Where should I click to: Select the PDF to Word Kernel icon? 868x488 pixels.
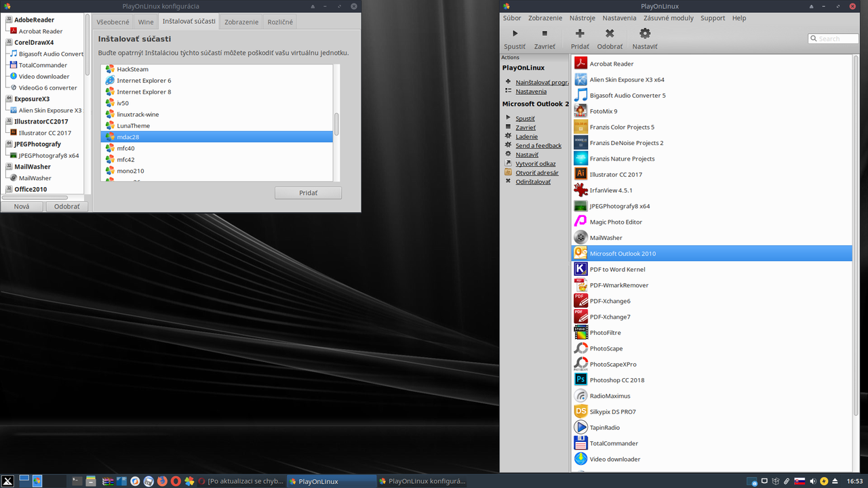[580, 269]
